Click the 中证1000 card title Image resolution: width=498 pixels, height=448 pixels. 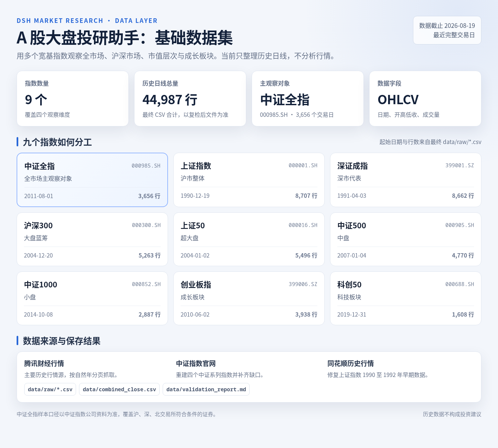coord(41,285)
